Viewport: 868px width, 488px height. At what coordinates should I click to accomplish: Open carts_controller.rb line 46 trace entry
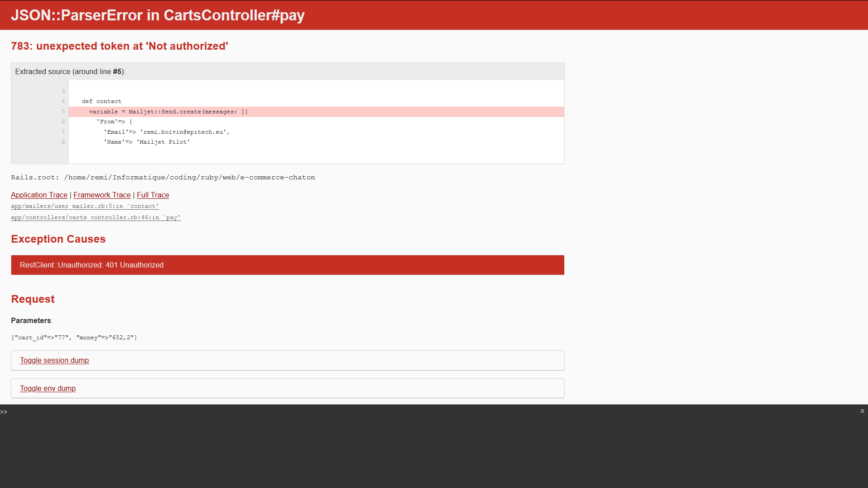click(x=95, y=217)
